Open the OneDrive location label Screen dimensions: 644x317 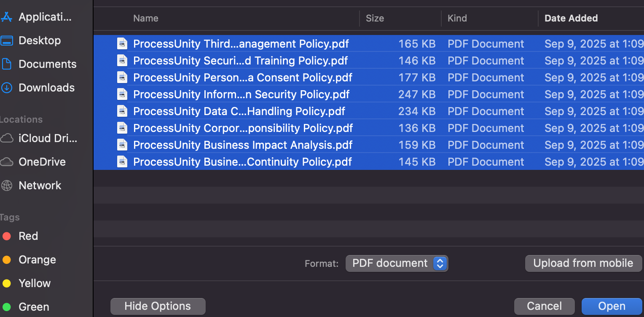pos(42,162)
